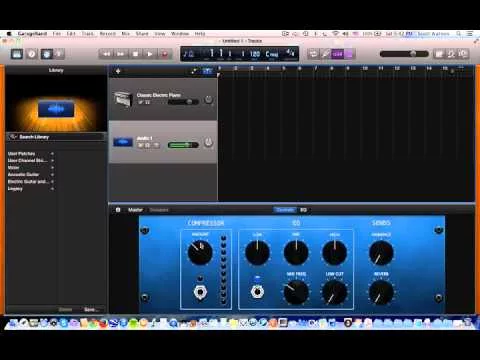The width and height of the screenshot is (480, 360).
Task: Switch to the EQ tab
Action: pos(303,210)
